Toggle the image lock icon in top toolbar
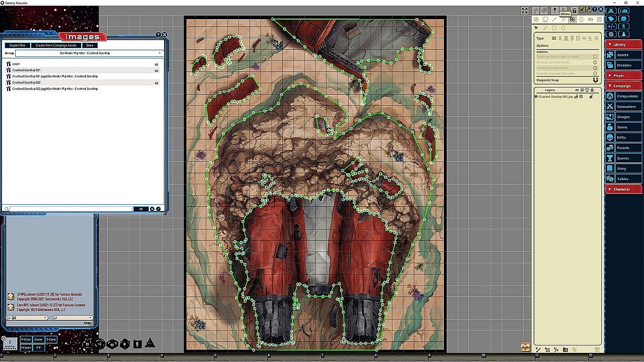This screenshot has width=644, height=362. (x=574, y=11)
